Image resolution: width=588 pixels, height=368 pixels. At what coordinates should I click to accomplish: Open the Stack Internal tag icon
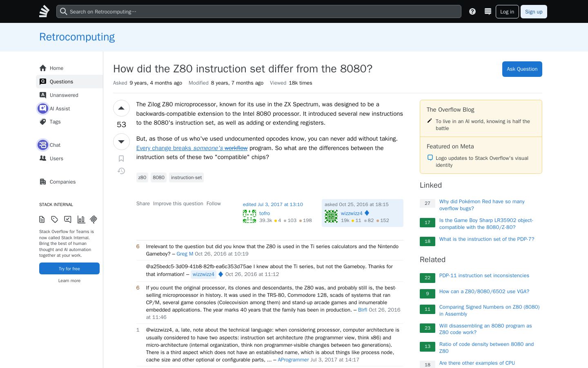point(55,220)
